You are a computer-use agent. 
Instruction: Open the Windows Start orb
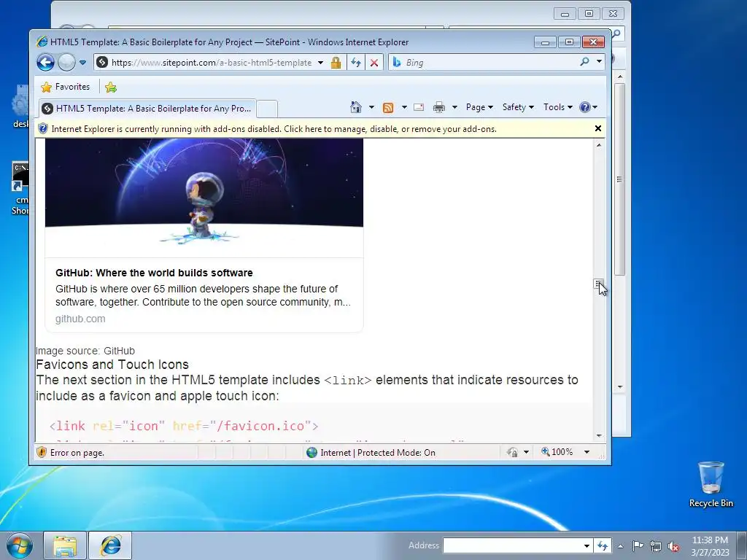click(x=20, y=545)
